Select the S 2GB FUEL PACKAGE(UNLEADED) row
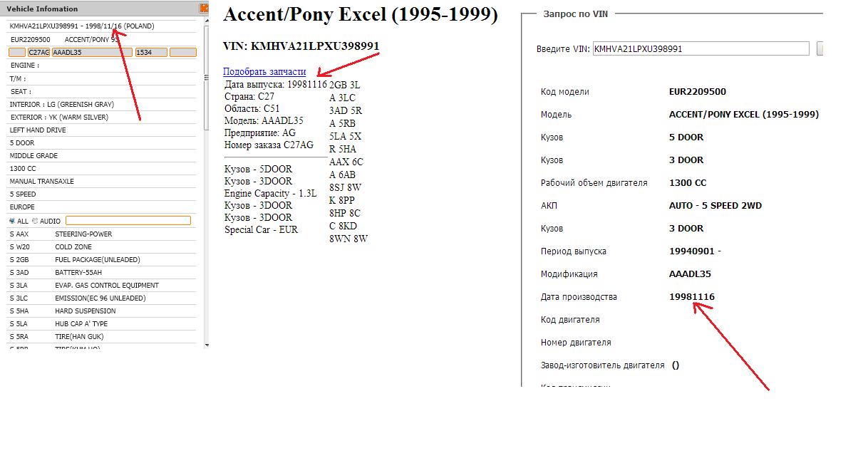Image resolution: width=868 pixels, height=463 pixels. click(101, 259)
